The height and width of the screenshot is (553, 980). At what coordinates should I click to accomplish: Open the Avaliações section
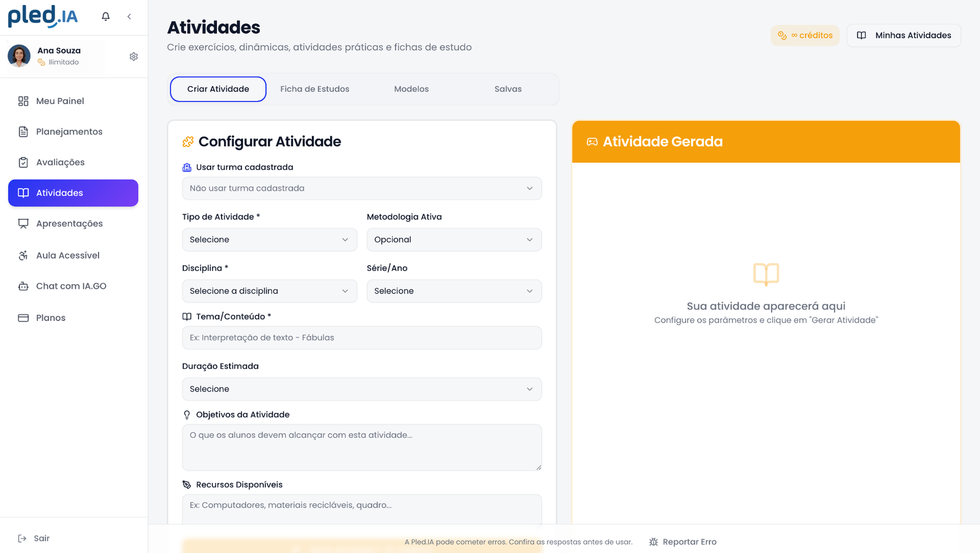click(60, 162)
